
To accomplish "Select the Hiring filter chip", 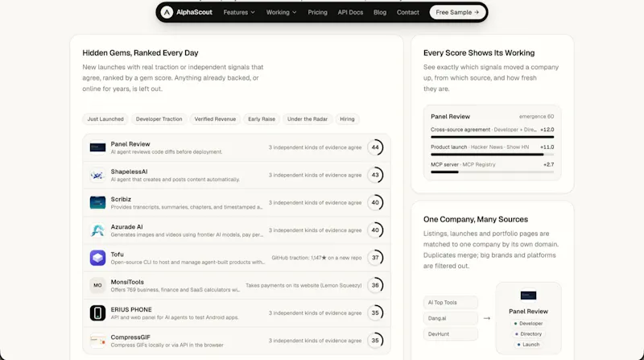I will (x=347, y=119).
